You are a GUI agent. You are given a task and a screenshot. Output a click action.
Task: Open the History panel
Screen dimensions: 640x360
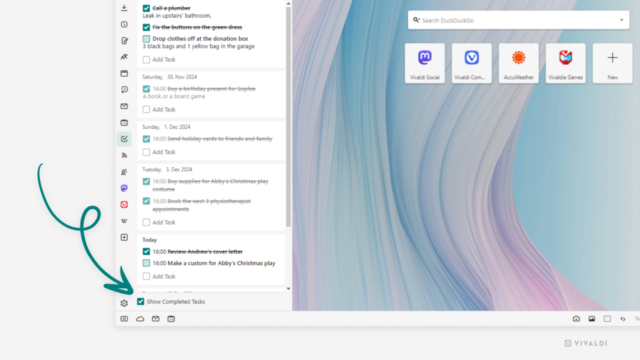(124, 24)
